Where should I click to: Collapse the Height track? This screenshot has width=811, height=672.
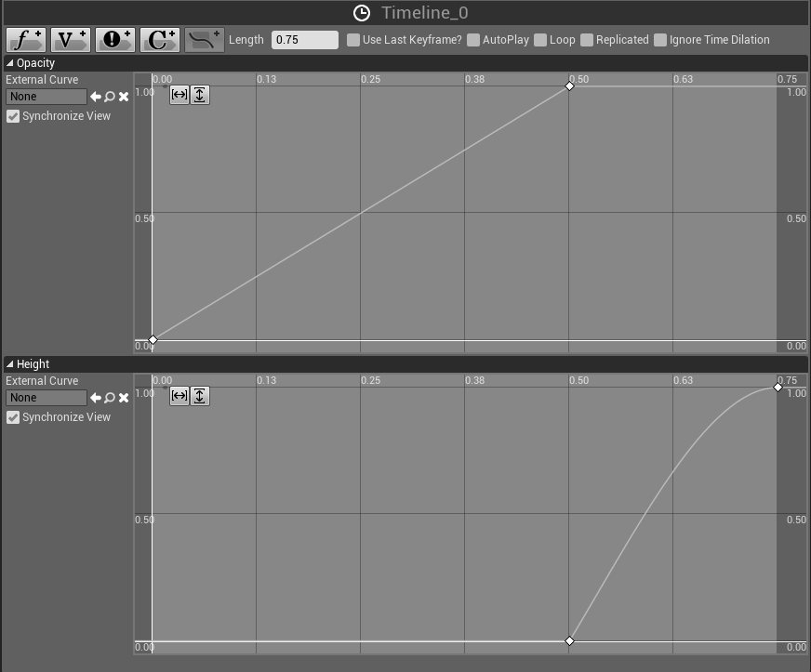pyautogui.click(x=10, y=364)
